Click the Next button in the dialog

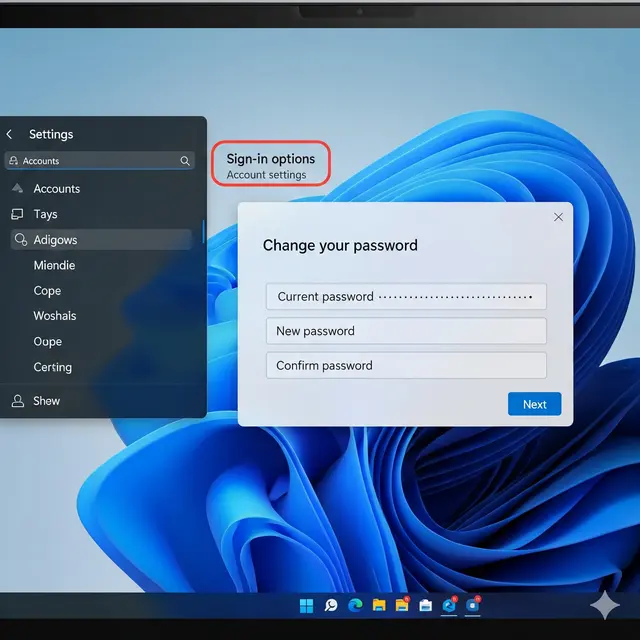pyautogui.click(x=534, y=404)
